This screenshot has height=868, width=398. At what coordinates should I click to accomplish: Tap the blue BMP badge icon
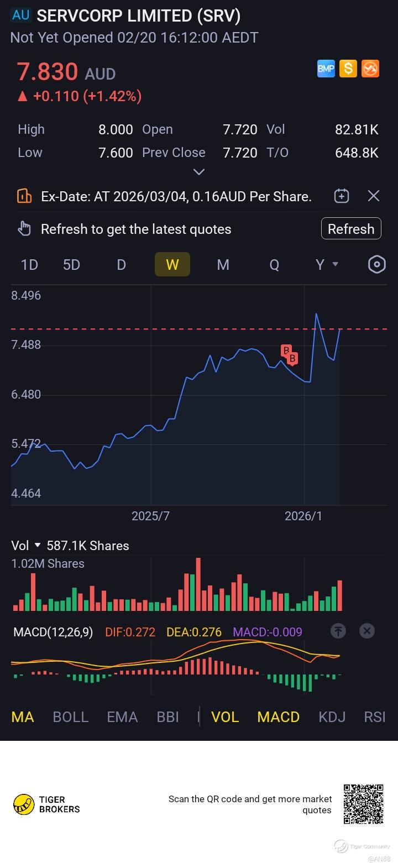(326, 69)
